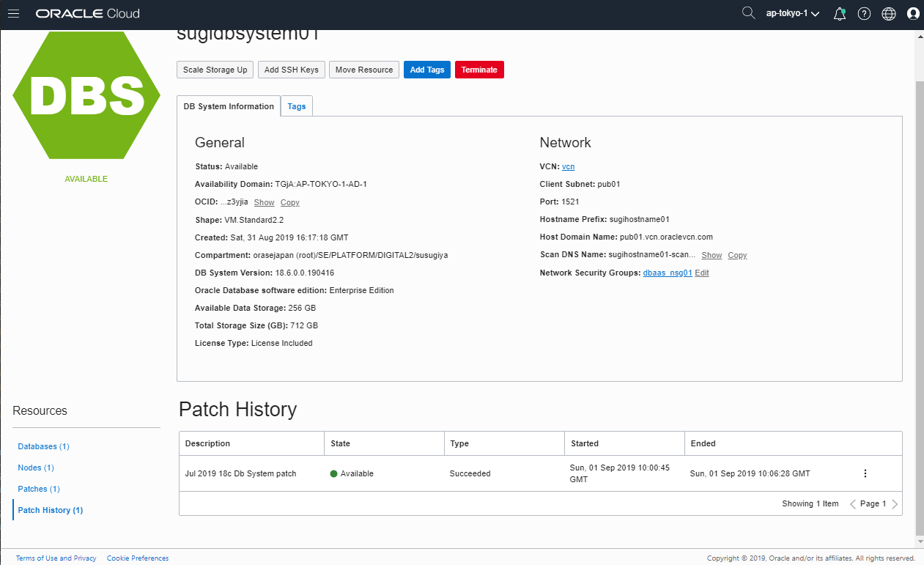Screen dimensions: 924x565
Task: Open the actions menu for patch row
Action: 865,473
